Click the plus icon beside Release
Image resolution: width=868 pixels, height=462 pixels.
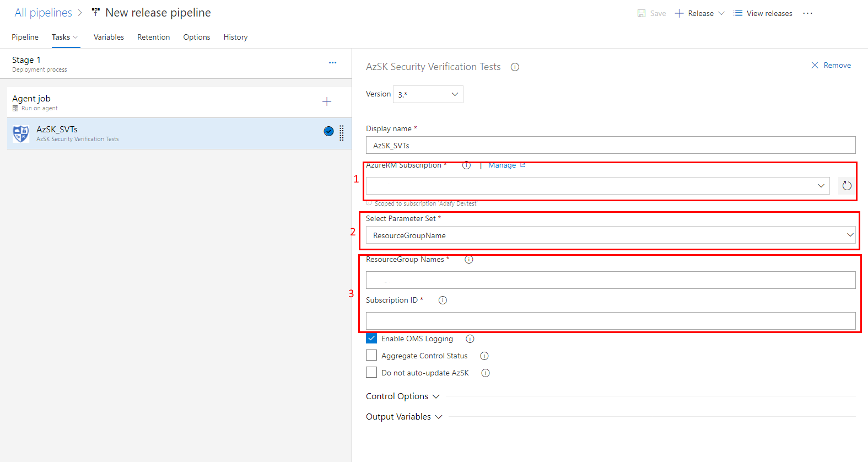point(679,13)
